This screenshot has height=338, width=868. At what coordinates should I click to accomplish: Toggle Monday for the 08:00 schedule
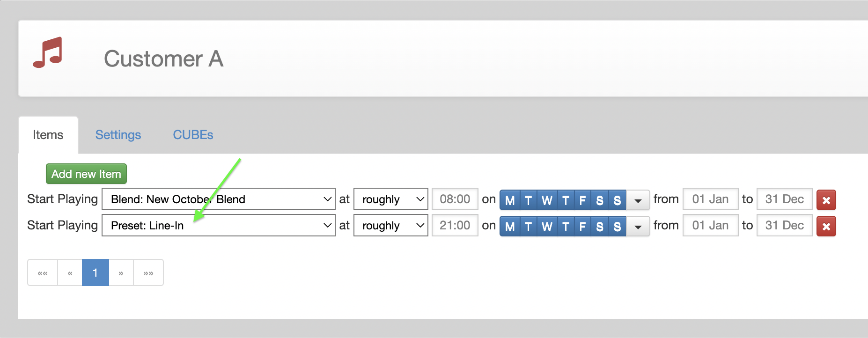click(x=510, y=200)
